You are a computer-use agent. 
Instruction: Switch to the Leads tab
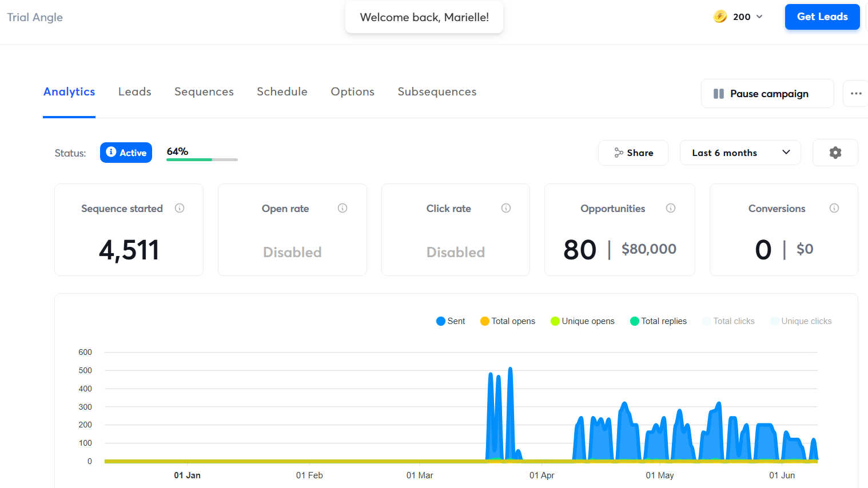pos(135,92)
